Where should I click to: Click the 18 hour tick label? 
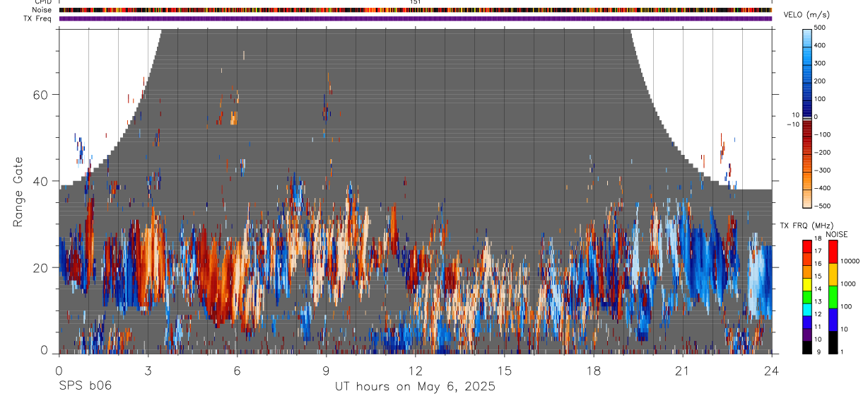point(593,370)
